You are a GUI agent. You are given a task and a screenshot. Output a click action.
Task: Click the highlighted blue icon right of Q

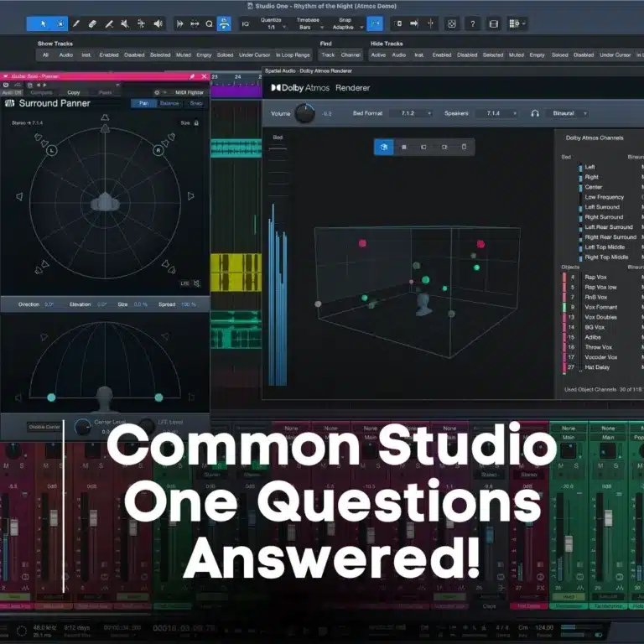(224, 23)
